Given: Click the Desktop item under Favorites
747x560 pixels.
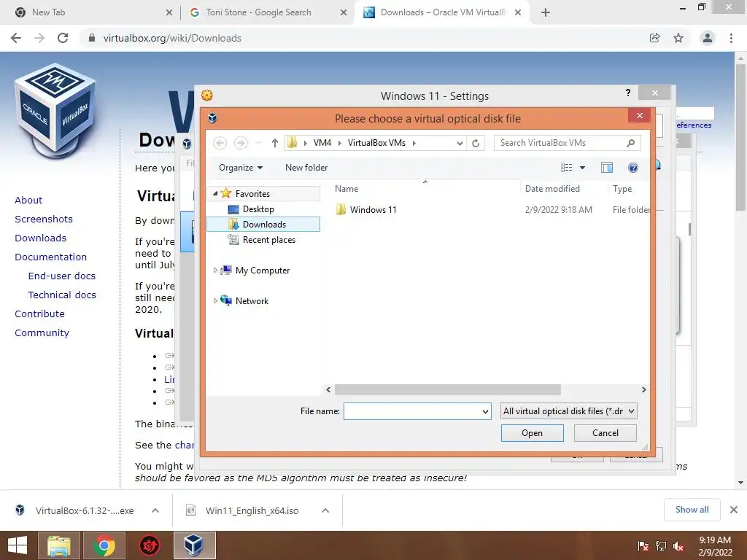Looking at the screenshot, I should tap(258, 209).
